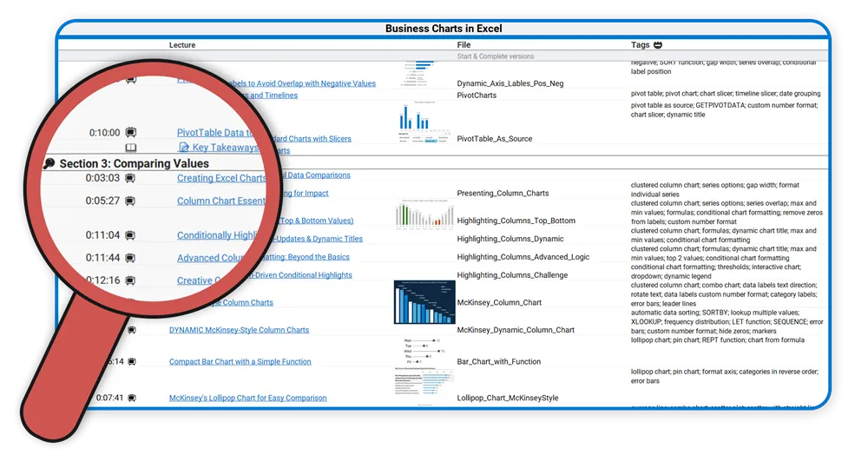This screenshot has width=868, height=455.
Task: Click the key icon beside Section 3
Action: point(49,163)
